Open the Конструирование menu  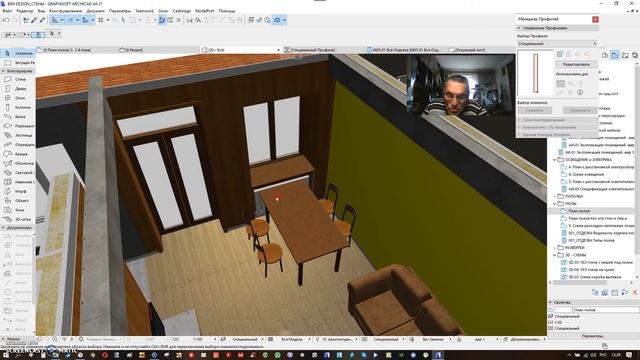(65, 11)
